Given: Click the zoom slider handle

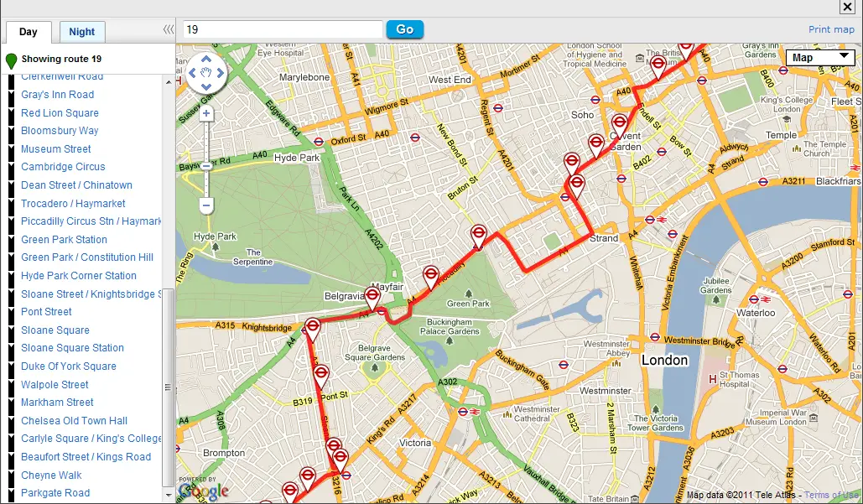Looking at the screenshot, I should click(x=205, y=166).
